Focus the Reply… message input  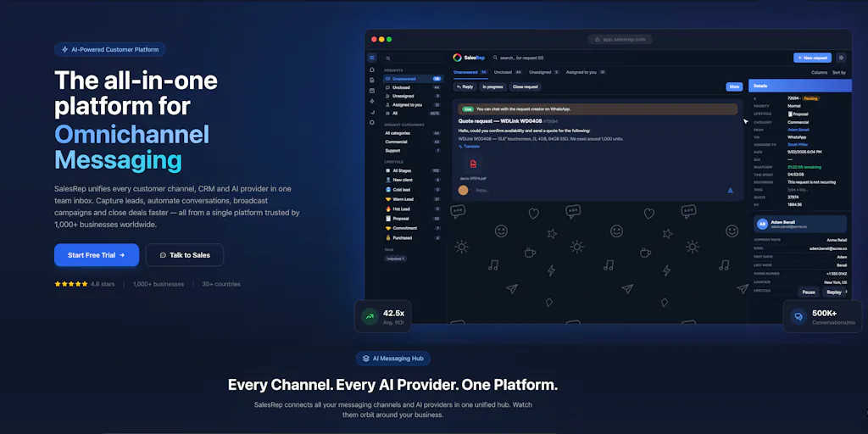(x=598, y=191)
